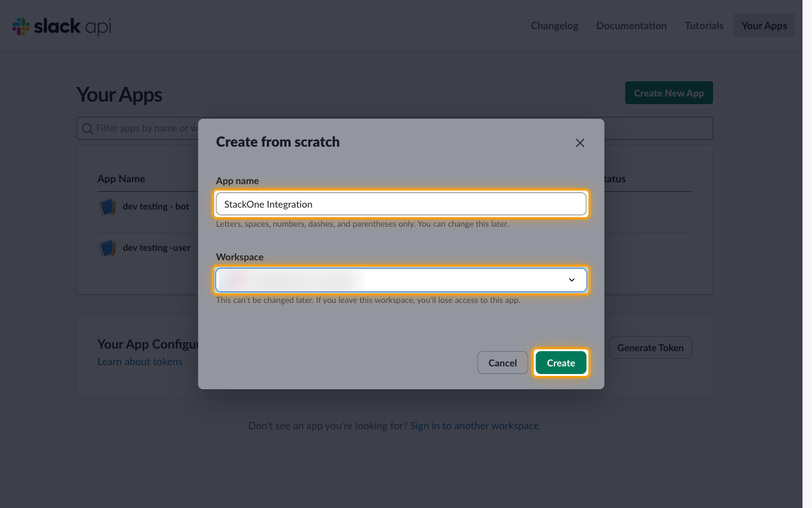Viewport: 812px width, 508px height.
Task: Click Create New App button
Action: pos(669,93)
